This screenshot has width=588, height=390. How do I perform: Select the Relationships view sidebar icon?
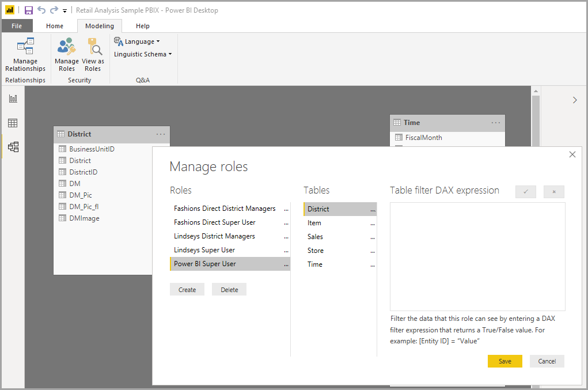tap(13, 147)
